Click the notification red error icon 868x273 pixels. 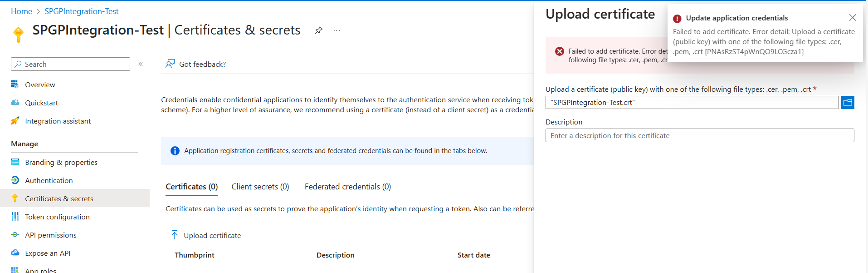click(x=677, y=19)
